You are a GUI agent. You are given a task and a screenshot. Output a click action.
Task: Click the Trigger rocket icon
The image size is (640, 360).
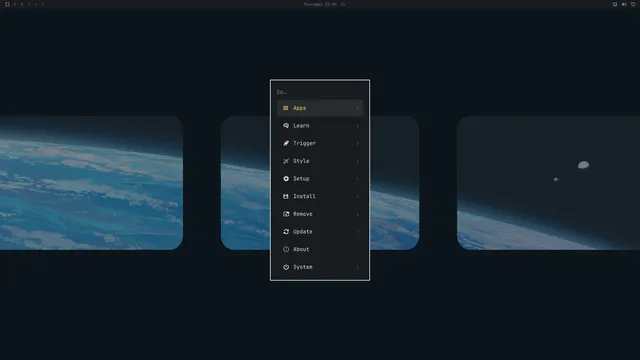[x=286, y=143]
